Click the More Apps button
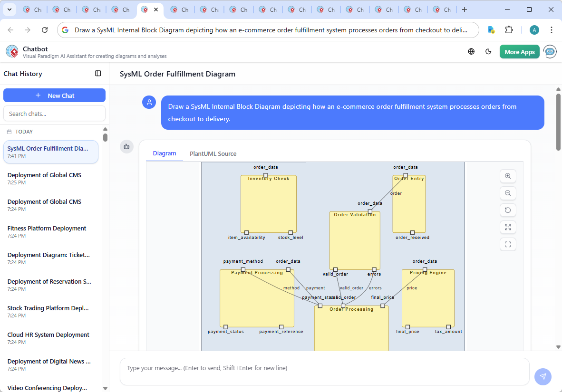 point(519,51)
